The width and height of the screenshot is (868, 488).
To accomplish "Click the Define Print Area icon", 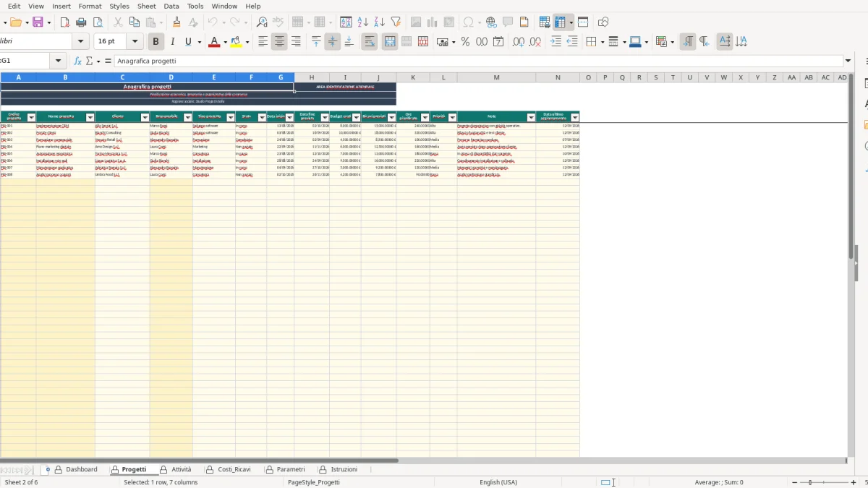I will tap(545, 22).
